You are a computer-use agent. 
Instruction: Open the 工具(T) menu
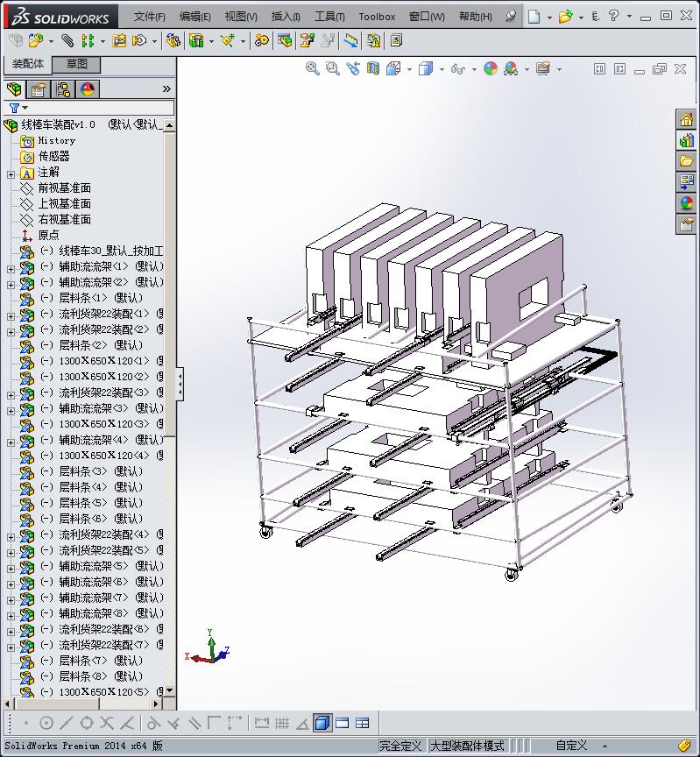coord(329,17)
